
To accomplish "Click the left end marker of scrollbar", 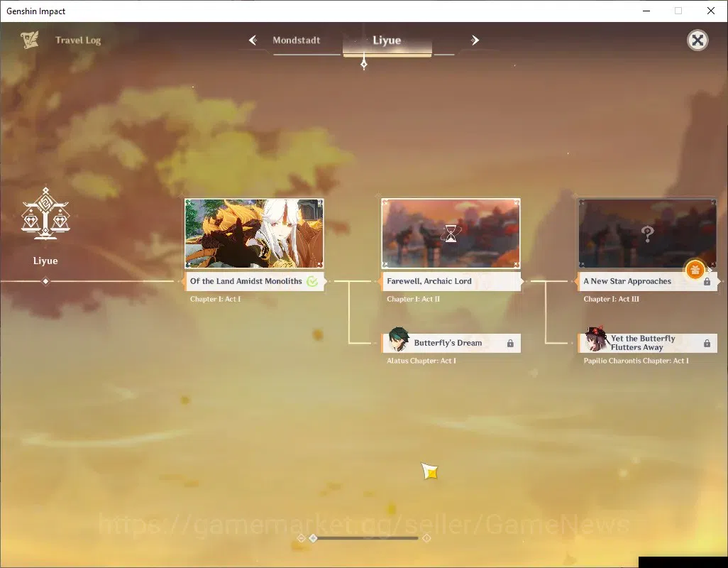I will [301, 537].
